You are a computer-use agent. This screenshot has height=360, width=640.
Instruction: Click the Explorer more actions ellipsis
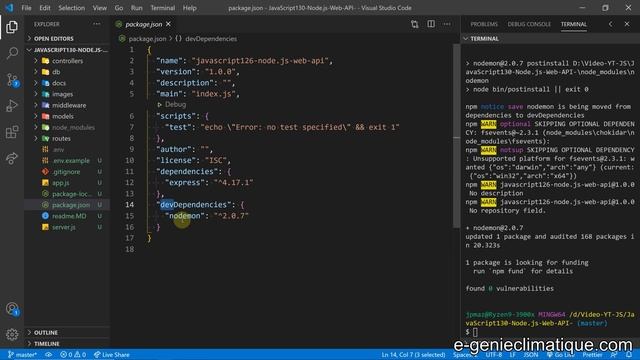(96, 24)
